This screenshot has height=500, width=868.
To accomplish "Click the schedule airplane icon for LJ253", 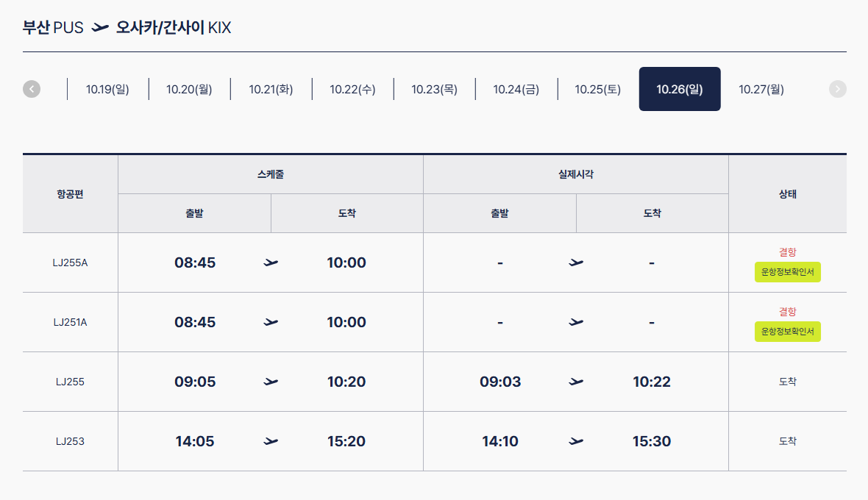I will 271,441.
